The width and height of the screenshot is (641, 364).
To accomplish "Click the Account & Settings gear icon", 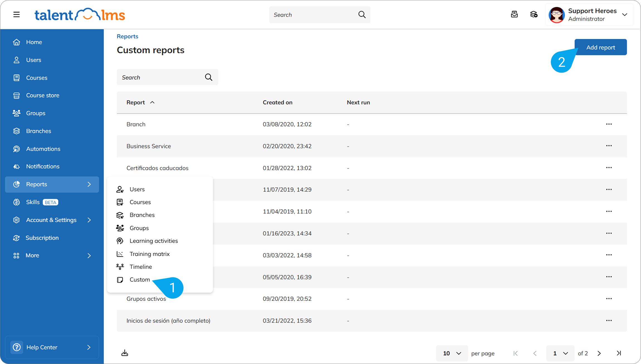I will click(16, 220).
